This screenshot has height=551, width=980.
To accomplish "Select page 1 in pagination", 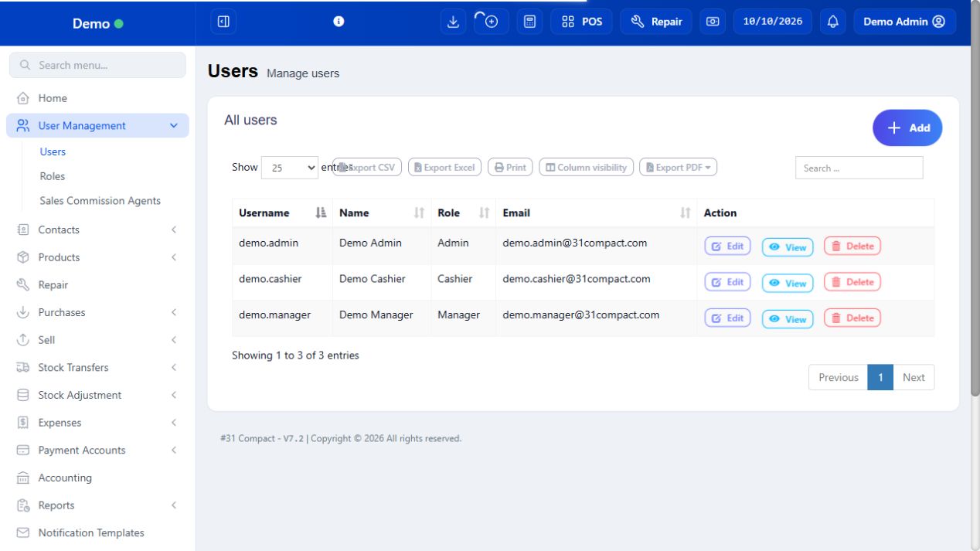I will tap(880, 377).
